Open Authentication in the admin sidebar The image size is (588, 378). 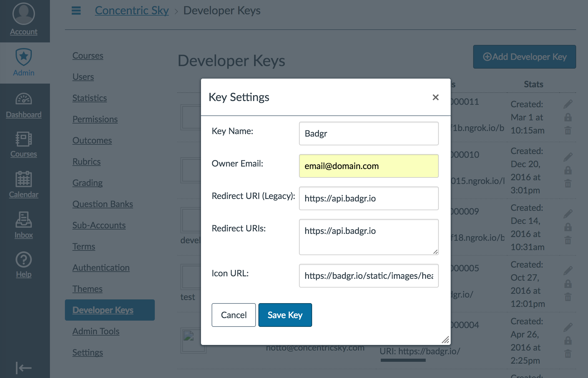tap(101, 268)
